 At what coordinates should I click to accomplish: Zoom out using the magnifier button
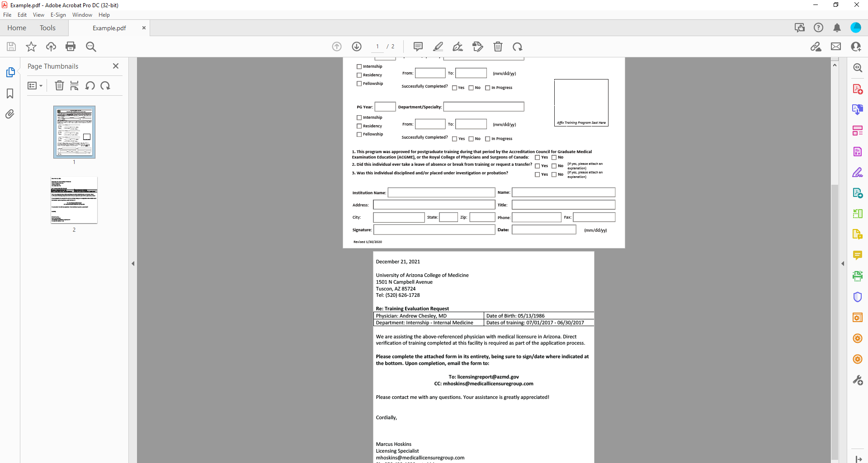91,47
